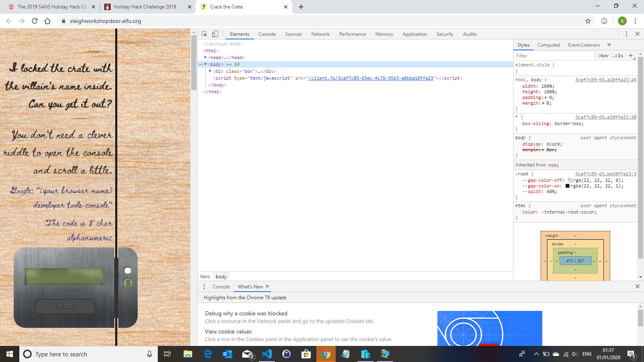Select the Performance tab

(x=353, y=34)
